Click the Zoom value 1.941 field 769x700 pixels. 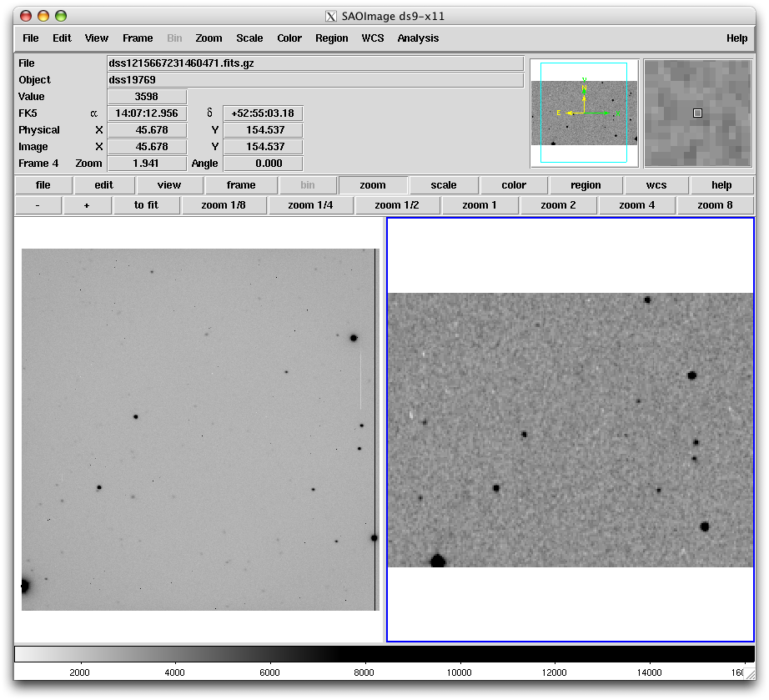point(147,164)
